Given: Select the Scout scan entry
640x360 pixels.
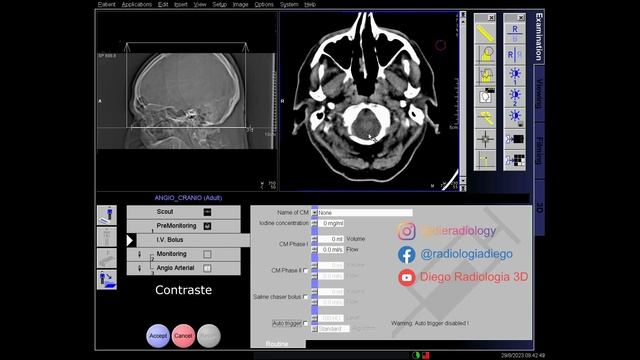Looking at the screenshot, I should click(184, 212).
